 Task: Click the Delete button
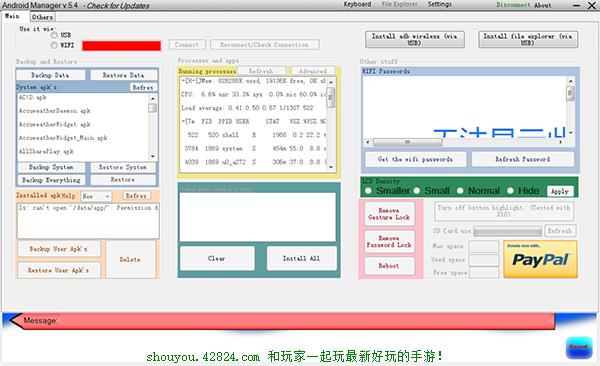pyautogui.click(x=130, y=259)
